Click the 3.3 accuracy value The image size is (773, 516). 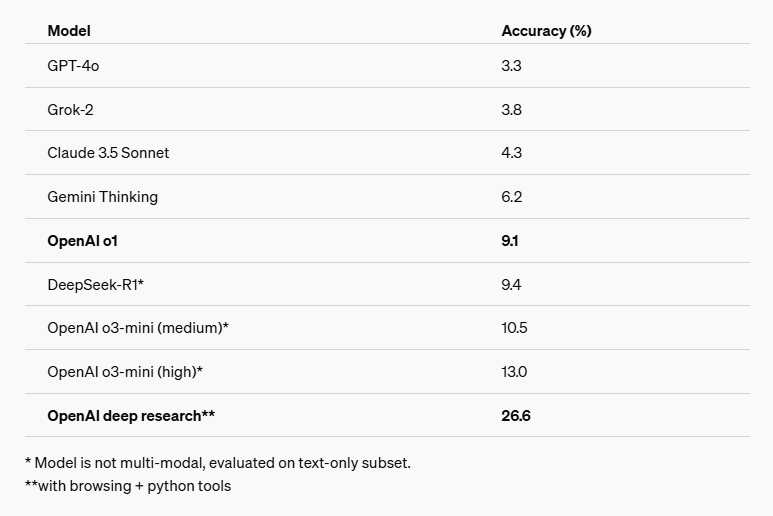[x=511, y=66]
